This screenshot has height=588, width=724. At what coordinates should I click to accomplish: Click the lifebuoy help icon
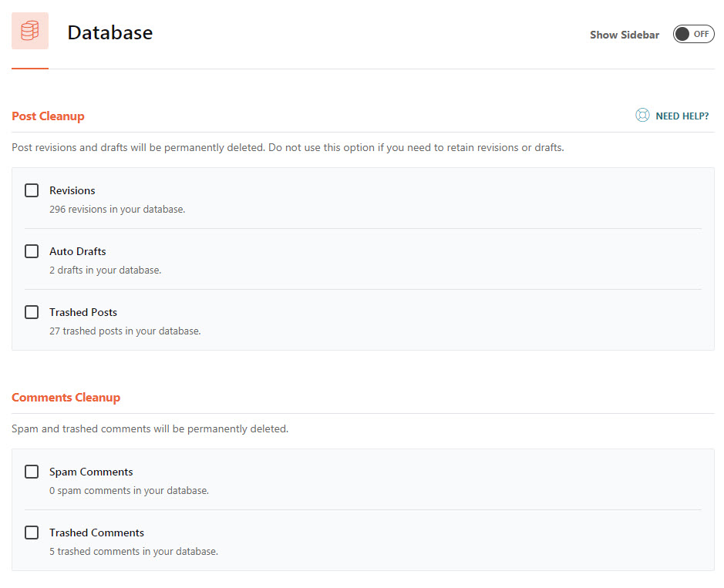pos(642,116)
